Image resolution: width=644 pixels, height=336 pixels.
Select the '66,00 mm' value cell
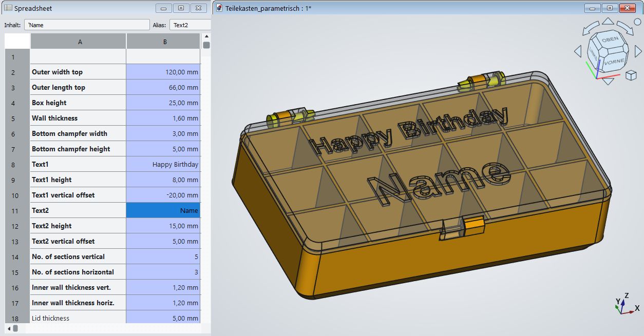[x=163, y=87]
